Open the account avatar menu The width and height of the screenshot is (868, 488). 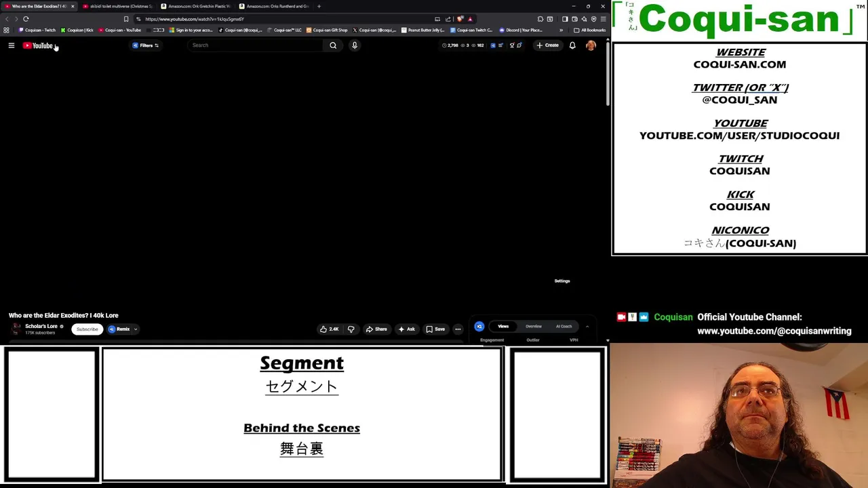[591, 45]
